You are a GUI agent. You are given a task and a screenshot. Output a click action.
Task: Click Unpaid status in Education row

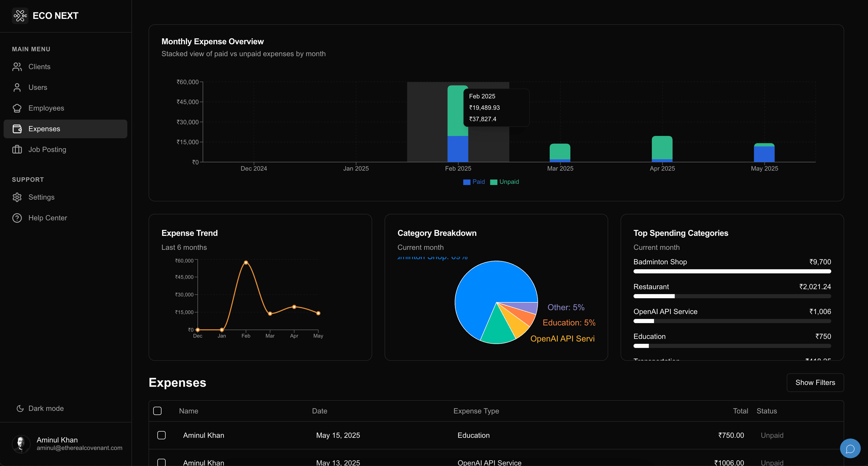pyautogui.click(x=772, y=435)
